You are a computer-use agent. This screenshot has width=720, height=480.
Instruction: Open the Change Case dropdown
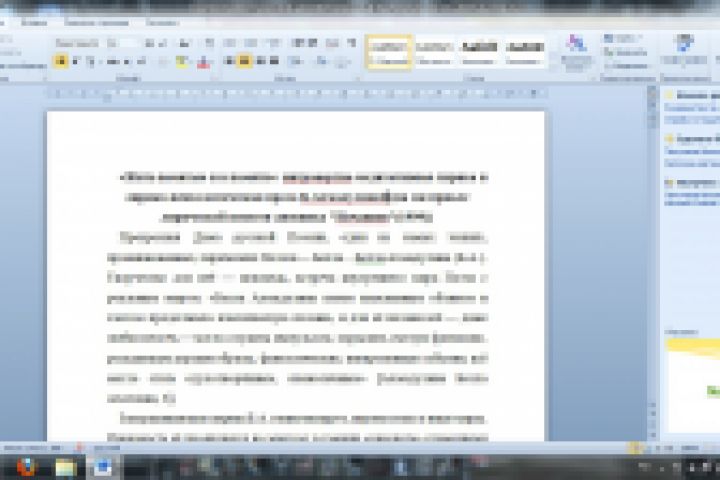(185, 43)
